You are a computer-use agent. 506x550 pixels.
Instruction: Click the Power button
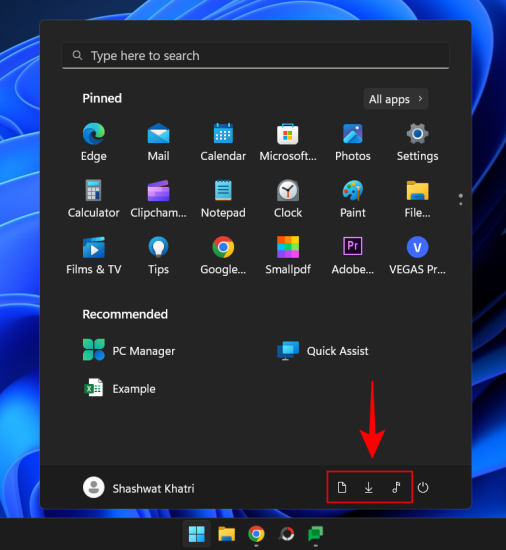pyautogui.click(x=423, y=488)
